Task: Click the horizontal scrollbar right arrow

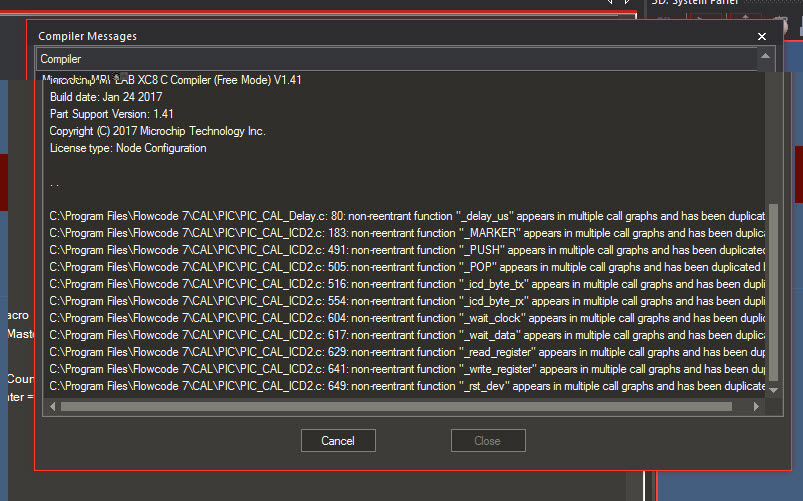Action: (756, 406)
